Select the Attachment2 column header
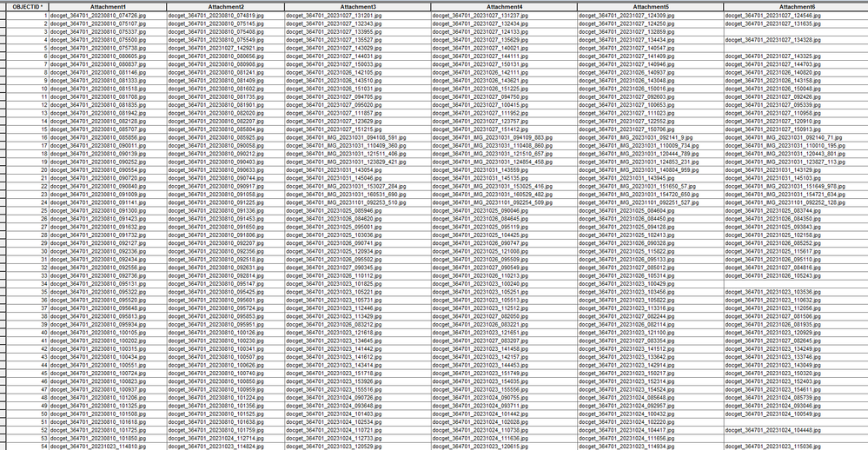The height and width of the screenshot is (450, 868). [226, 7]
